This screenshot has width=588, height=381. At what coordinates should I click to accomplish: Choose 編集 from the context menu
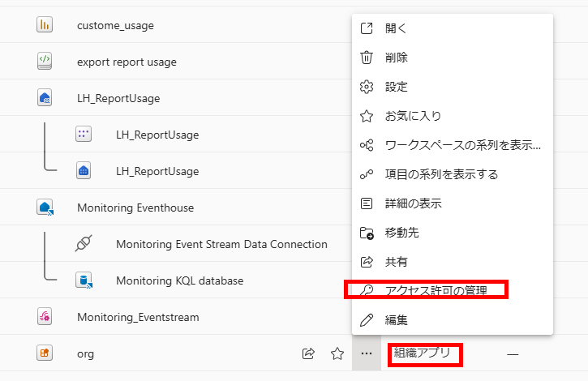click(x=453, y=320)
